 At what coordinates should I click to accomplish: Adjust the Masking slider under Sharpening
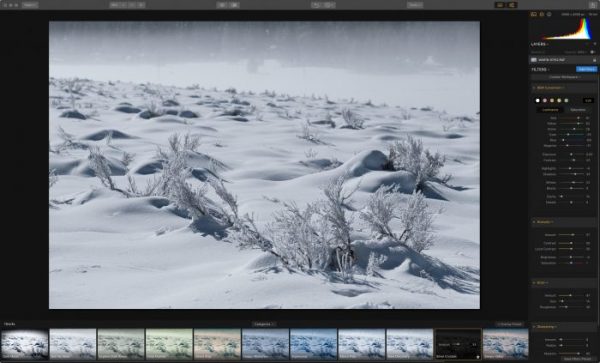pyautogui.click(x=572, y=353)
